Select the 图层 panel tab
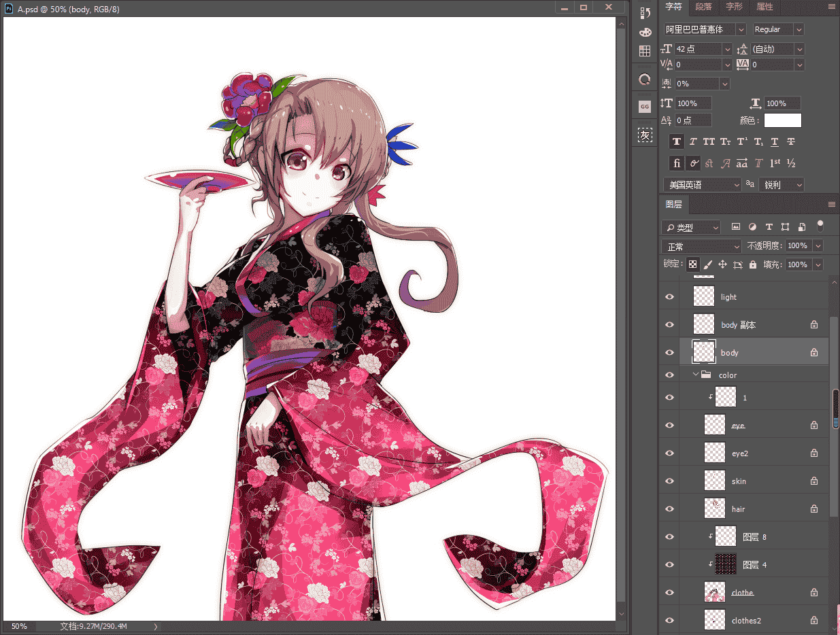 pyautogui.click(x=673, y=204)
